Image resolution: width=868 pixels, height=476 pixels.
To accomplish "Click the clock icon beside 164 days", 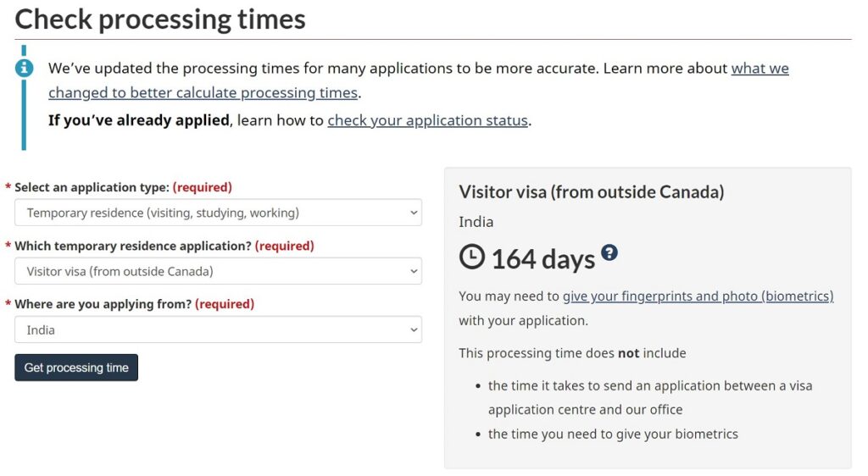I will coord(472,257).
